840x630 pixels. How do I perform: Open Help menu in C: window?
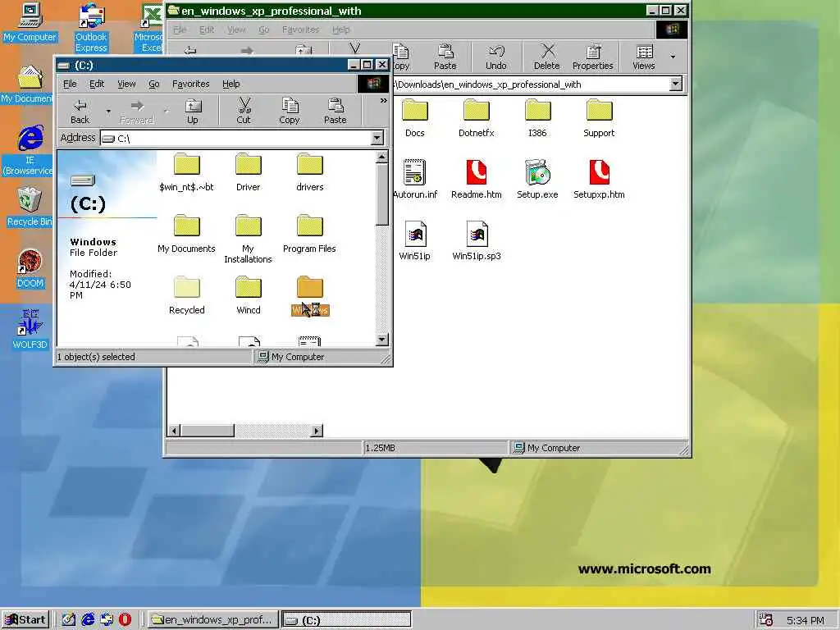[231, 84]
